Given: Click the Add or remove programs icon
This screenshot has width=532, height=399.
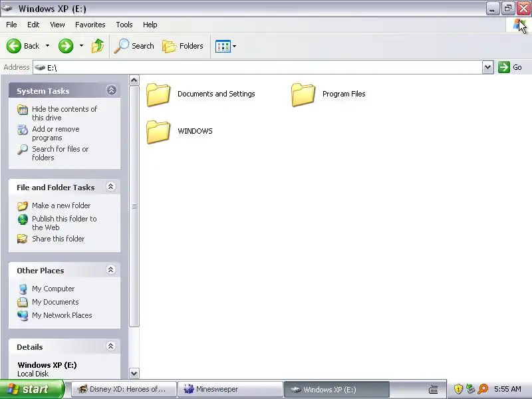Looking at the screenshot, I should click(23, 130).
